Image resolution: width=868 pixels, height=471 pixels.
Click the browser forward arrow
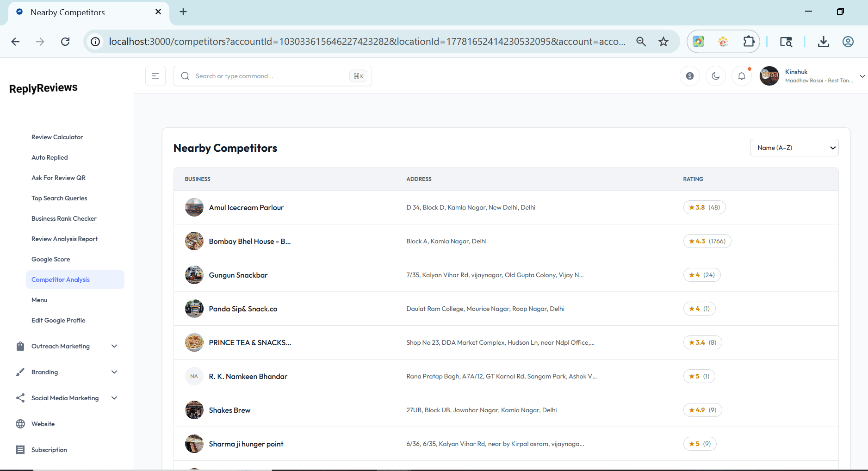click(40, 42)
